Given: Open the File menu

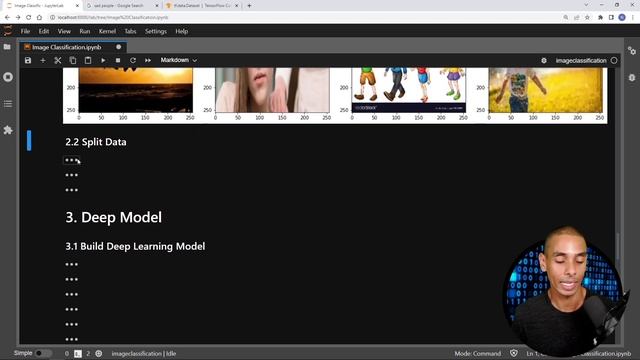Looking at the screenshot, I should click(x=25, y=31).
